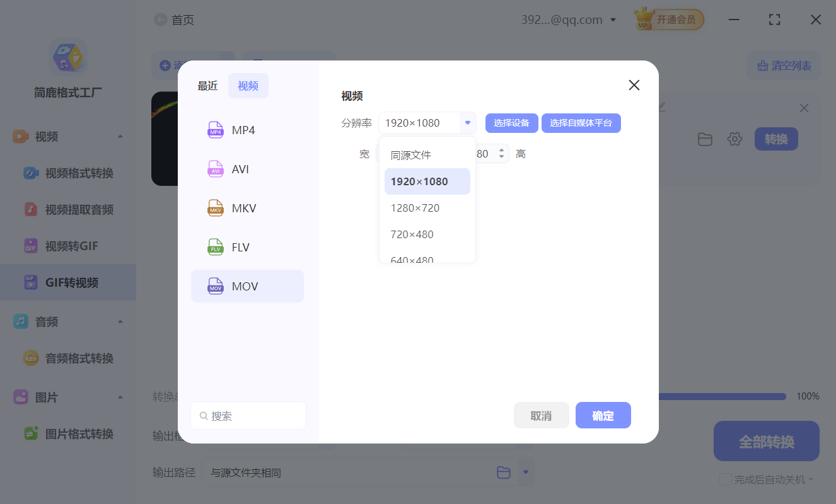Image resolution: width=836 pixels, height=504 pixels.
Task: Select the MP4 output format
Action: tap(248, 130)
